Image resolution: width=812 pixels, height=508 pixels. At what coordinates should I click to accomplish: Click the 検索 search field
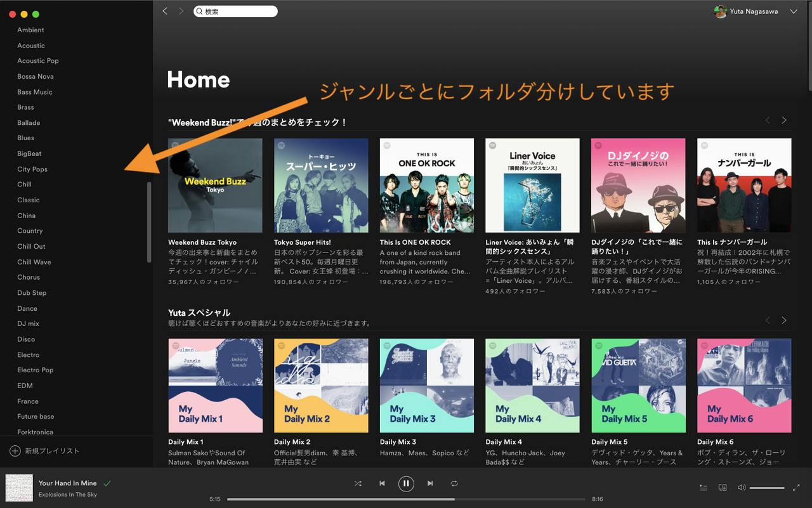pos(235,11)
